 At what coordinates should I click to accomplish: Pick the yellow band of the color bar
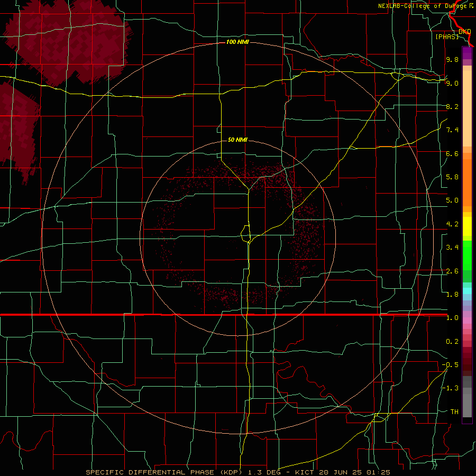click(x=467, y=226)
